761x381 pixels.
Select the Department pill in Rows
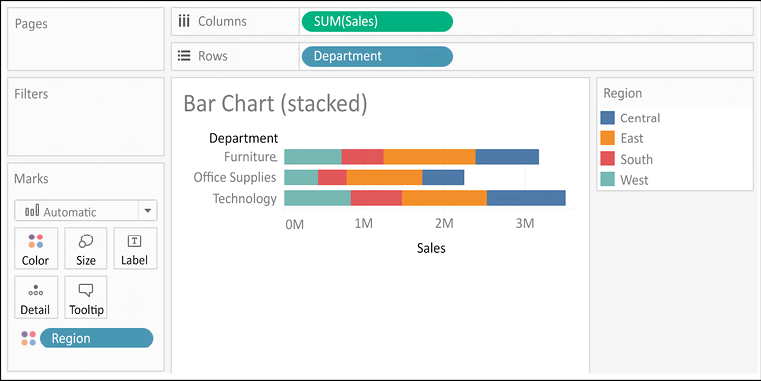click(x=377, y=56)
